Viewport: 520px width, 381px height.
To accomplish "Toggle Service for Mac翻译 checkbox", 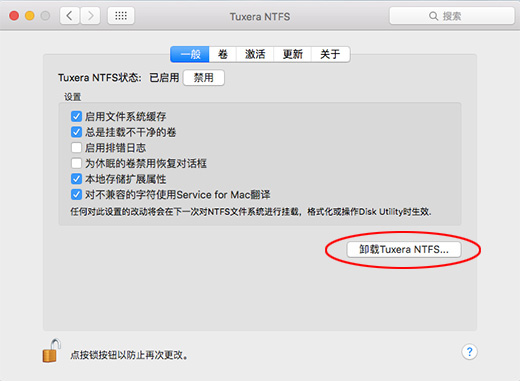I will 76,195.
